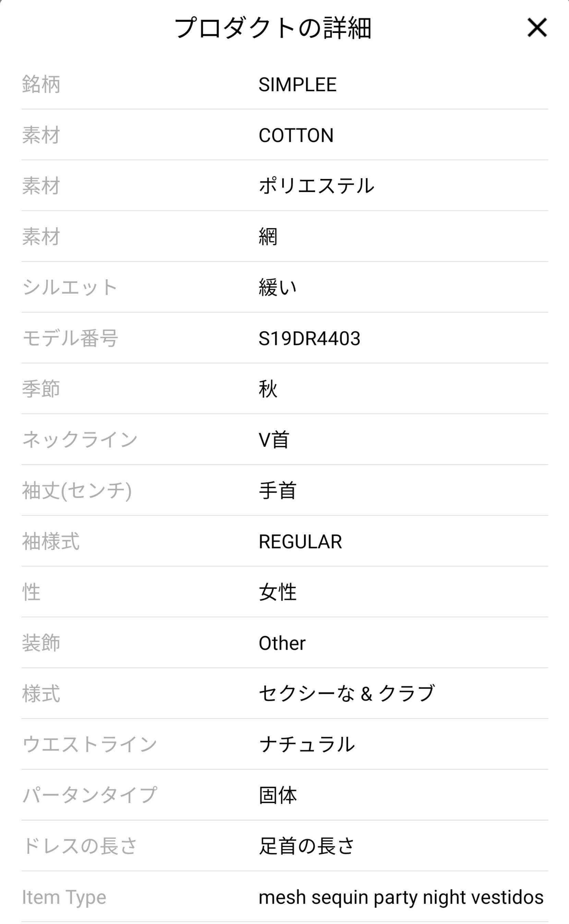Click the 装飾 row label
569x924 pixels.
coord(41,643)
